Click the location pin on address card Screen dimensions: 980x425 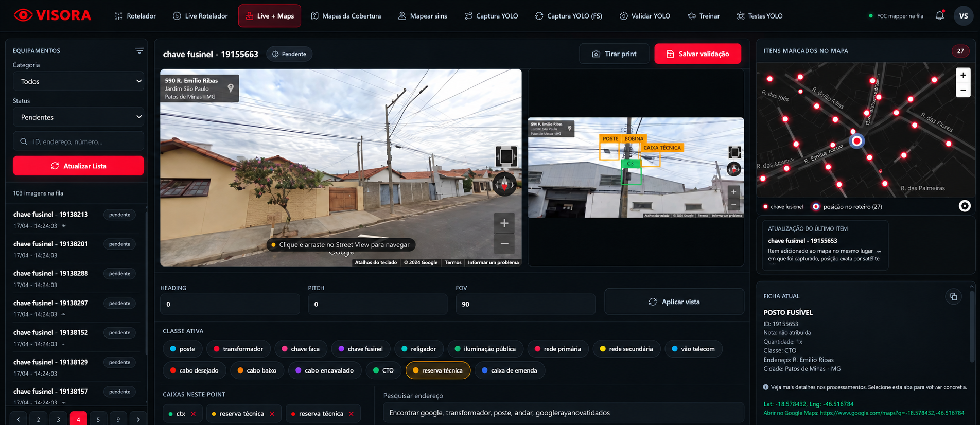coord(231,88)
